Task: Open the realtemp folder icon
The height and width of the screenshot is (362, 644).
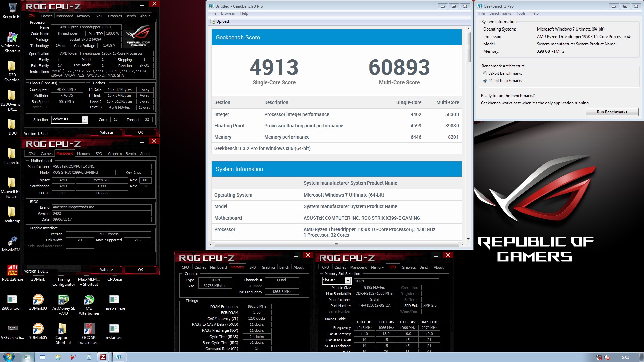Action: point(12,212)
